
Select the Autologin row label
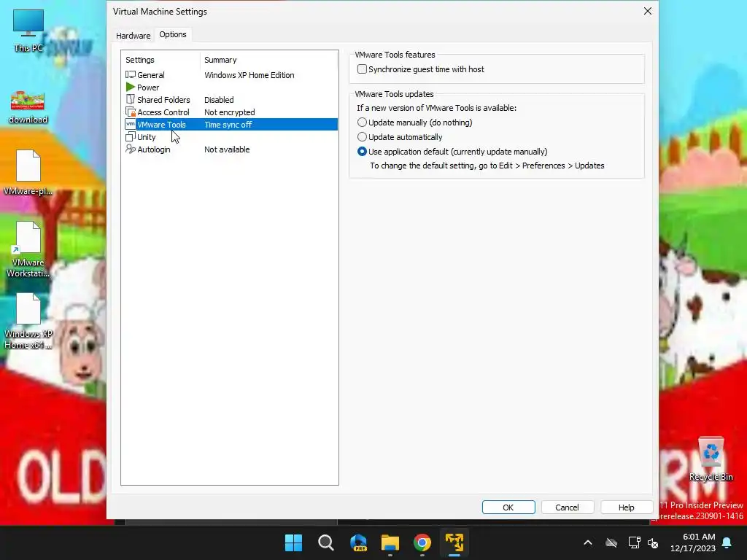point(154,149)
